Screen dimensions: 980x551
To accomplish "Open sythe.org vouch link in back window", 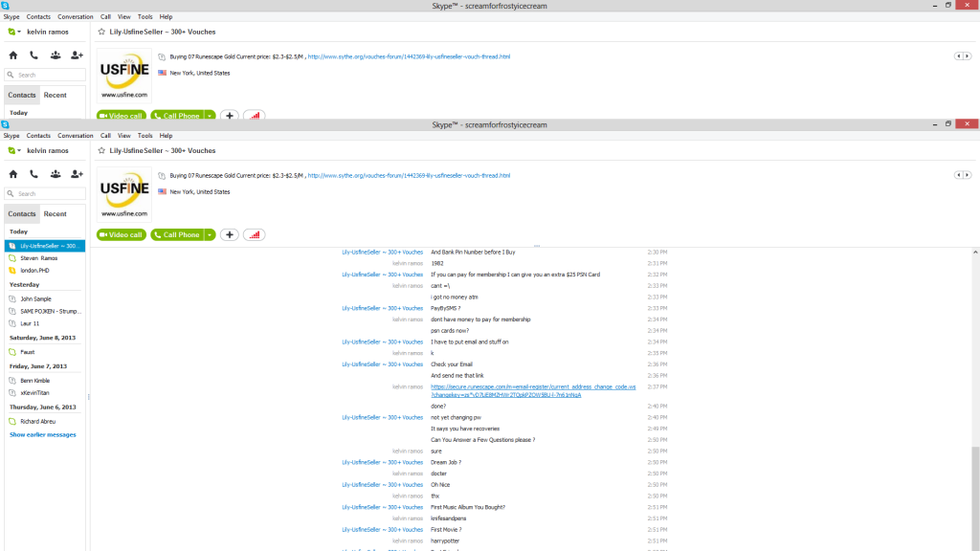I will [x=409, y=56].
